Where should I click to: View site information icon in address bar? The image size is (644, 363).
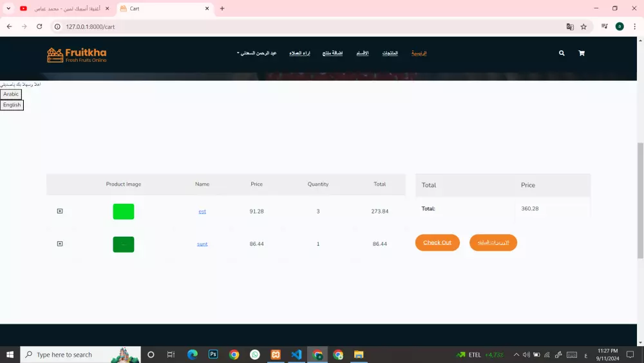coord(57,26)
